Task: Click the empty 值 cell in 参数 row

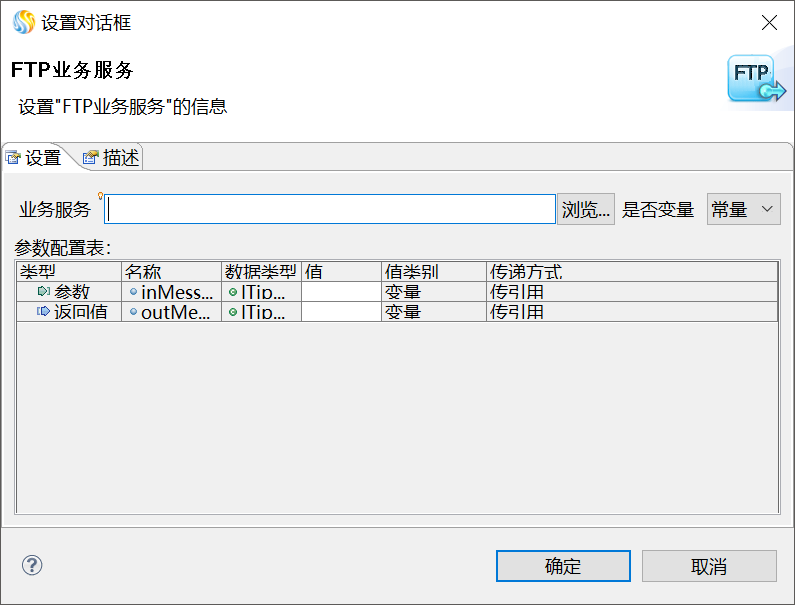Action: point(342,292)
